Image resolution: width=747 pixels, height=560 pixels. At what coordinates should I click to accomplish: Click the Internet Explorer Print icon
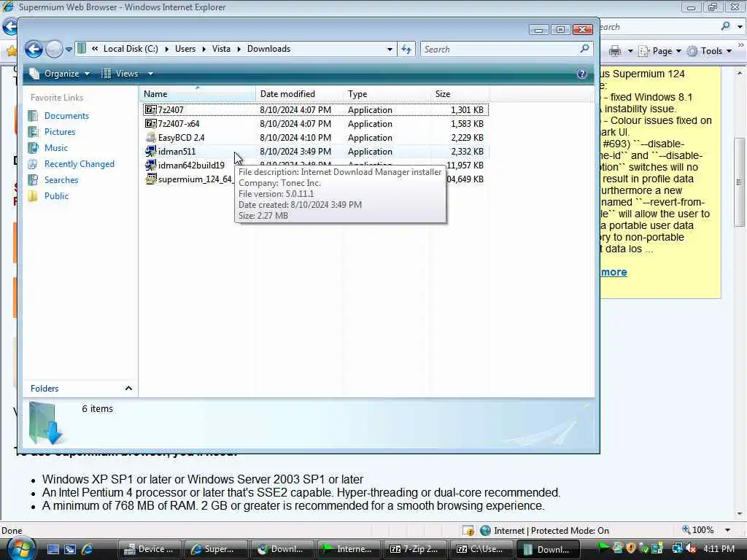(x=615, y=51)
